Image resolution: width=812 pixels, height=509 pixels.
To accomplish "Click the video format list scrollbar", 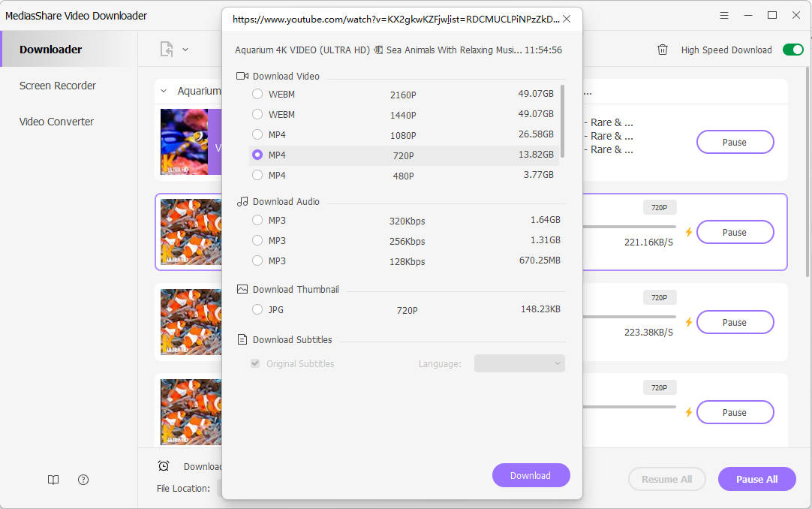I will [562, 120].
